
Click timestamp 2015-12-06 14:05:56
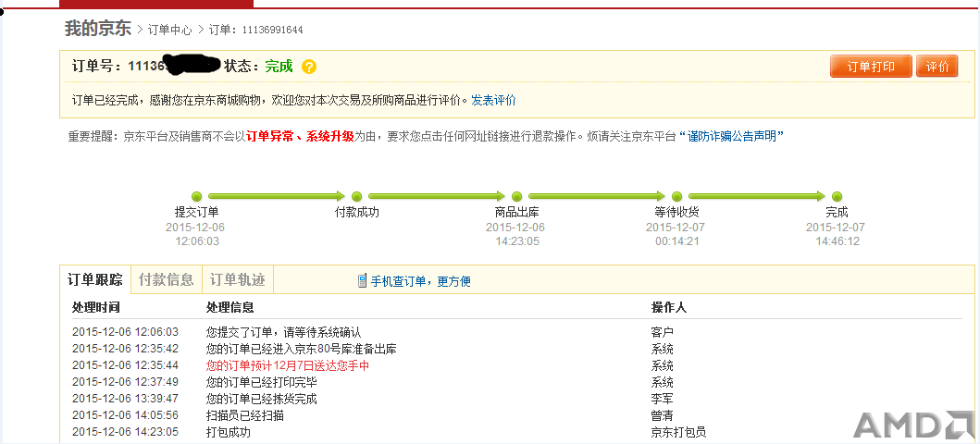125,415
